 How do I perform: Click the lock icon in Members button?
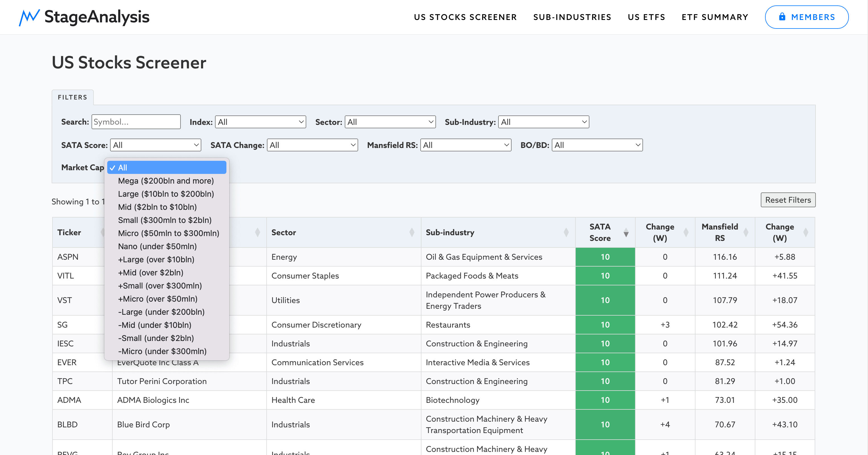[x=782, y=17]
